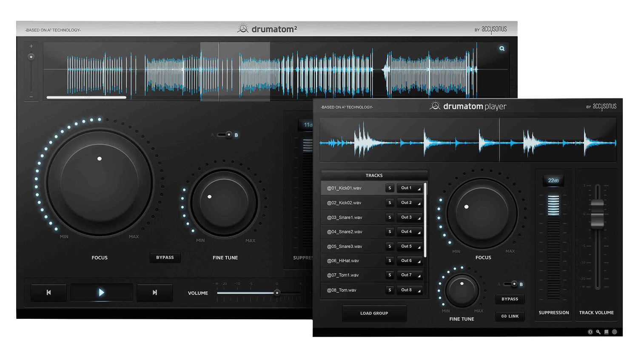The image size is (644, 361).
Task: Open the Out 5 output dropdown
Action: point(410,246)
